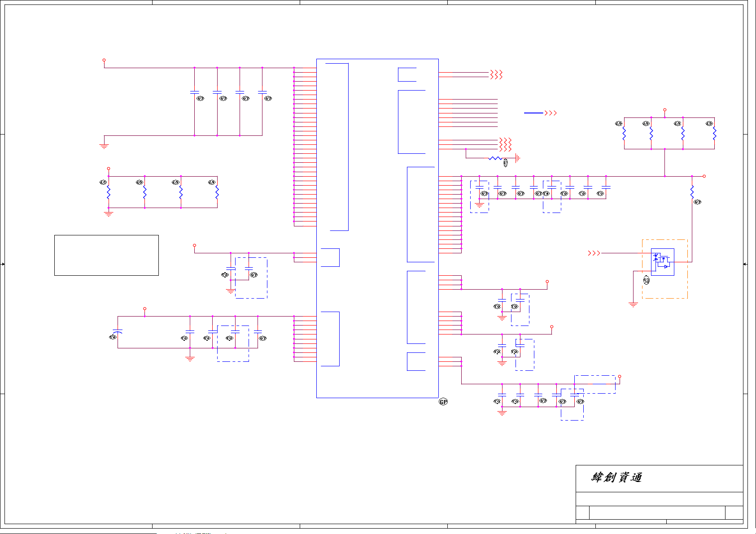This screenshot has height=534, width=756.
Task: Select the blue dashed box at the lowest capacitor row
Action: [x=572, y=404]
